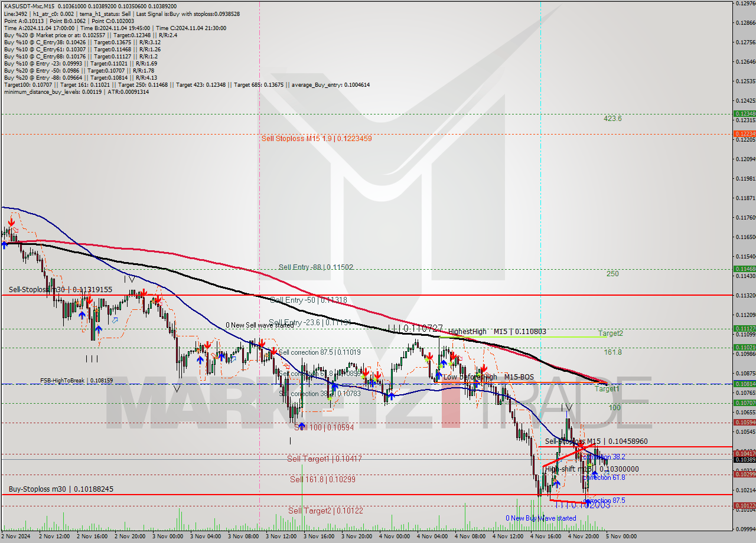Click the 'Sell 161.8 | 0.10299' label
This screenshot has width=756, height=543.
(322, 480)
